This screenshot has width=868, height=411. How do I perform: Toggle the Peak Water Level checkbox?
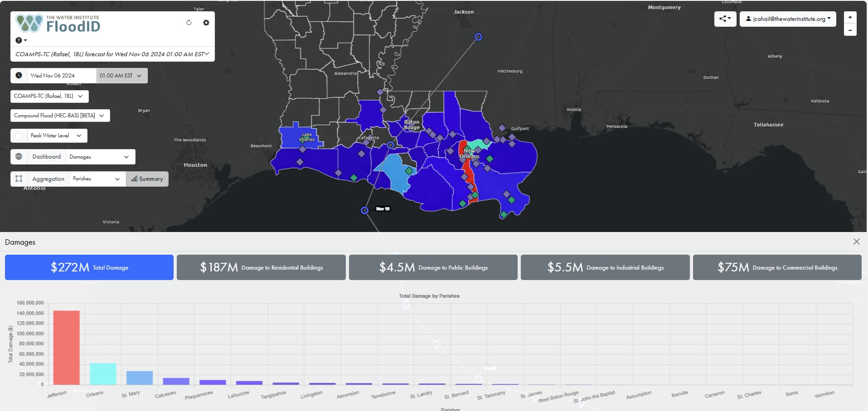[x=19, y=136]
